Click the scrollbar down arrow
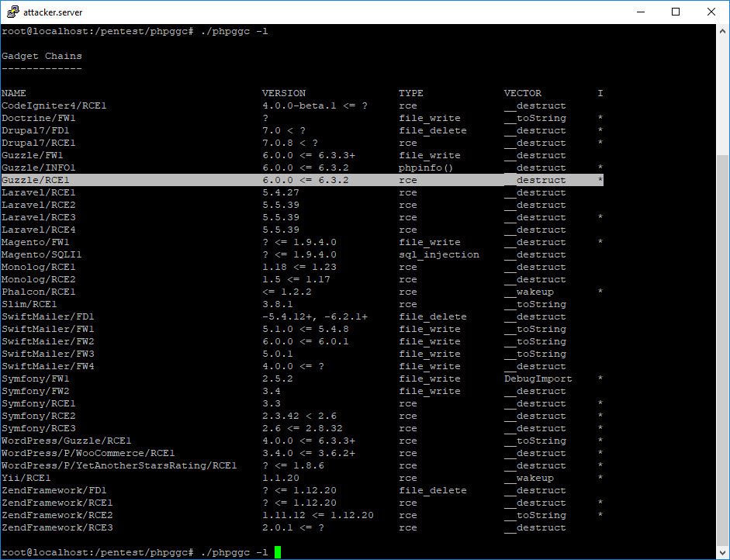The image size is (730, 560). pos(722,552)
